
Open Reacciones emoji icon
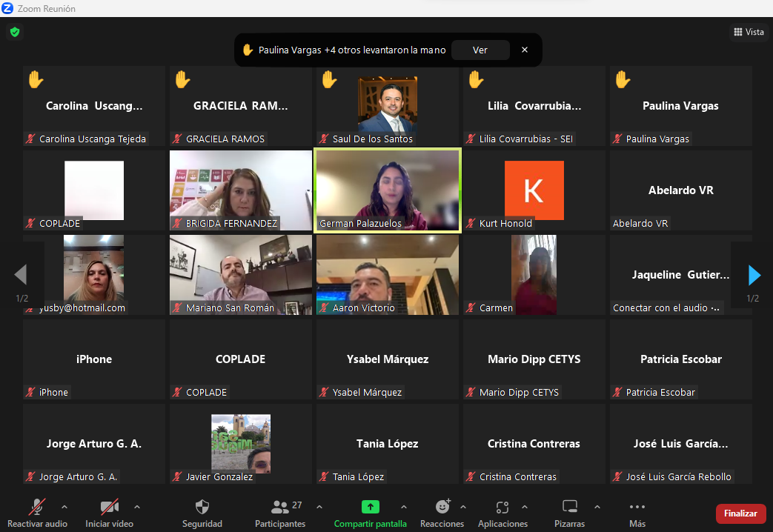click(442, 508)
